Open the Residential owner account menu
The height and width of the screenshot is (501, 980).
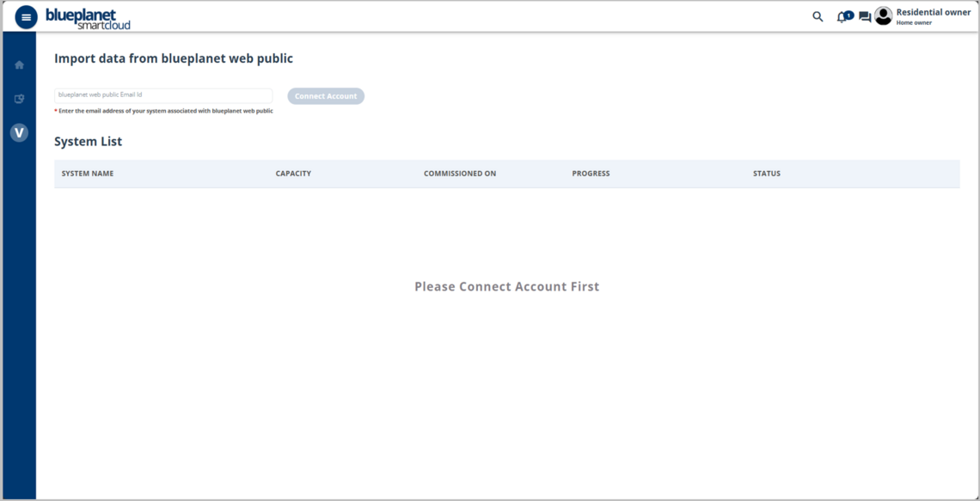pyautogui.click(x=933, y=12)
